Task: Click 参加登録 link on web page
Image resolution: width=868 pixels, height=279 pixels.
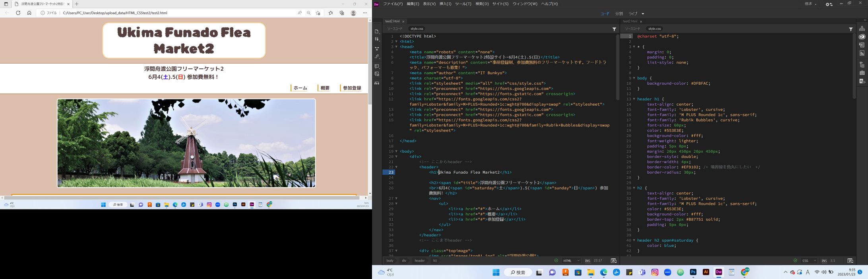Action: click(352, 88)
